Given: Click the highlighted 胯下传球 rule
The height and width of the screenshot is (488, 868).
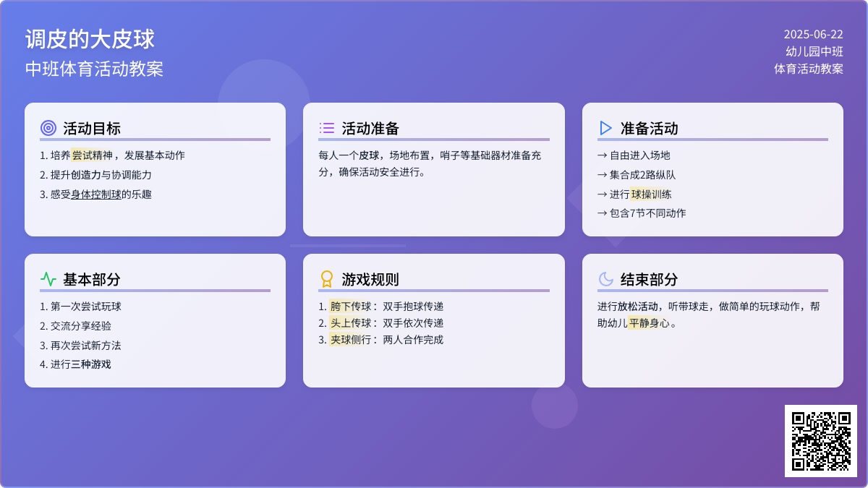Looking at the screenshot, I should tap(351, 306).
